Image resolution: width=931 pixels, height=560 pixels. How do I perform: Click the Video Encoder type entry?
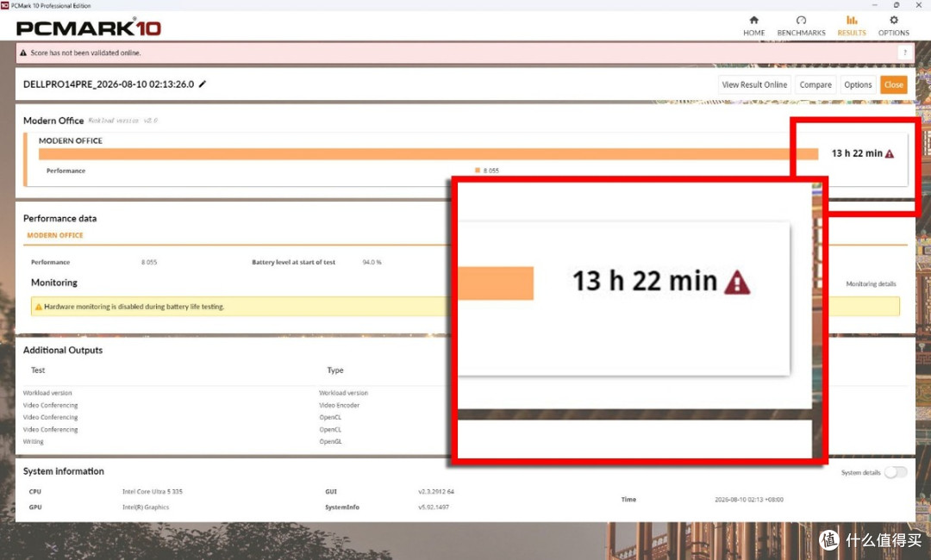[339, 406]
